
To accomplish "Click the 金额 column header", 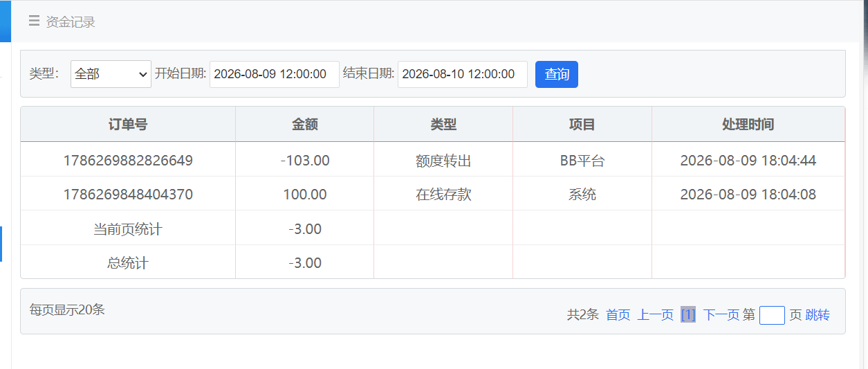I will [x=305, y=125].
